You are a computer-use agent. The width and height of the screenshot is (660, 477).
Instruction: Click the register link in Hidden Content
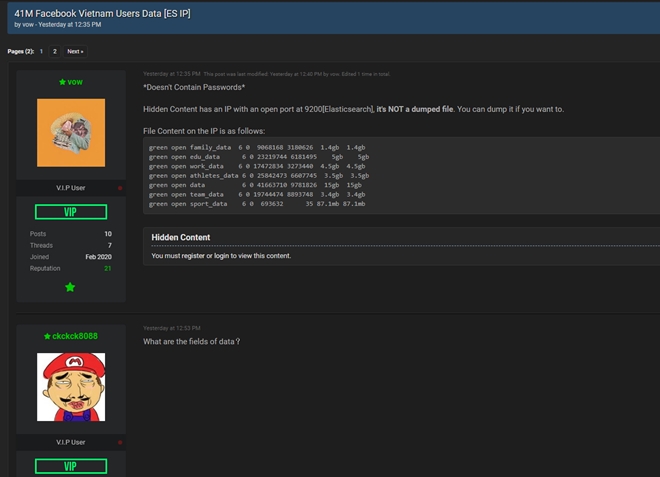click(x=193, y=256)
